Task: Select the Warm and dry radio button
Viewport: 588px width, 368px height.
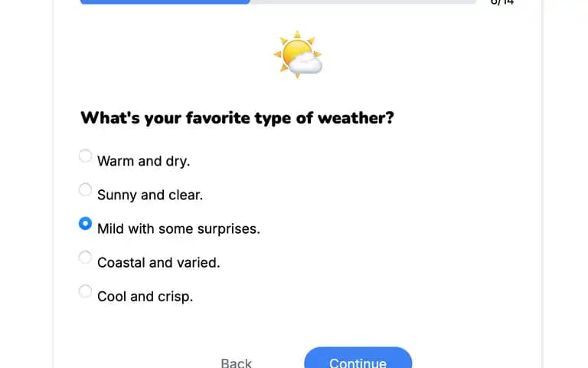Action: pyautogui.click(x=85, y=156)
